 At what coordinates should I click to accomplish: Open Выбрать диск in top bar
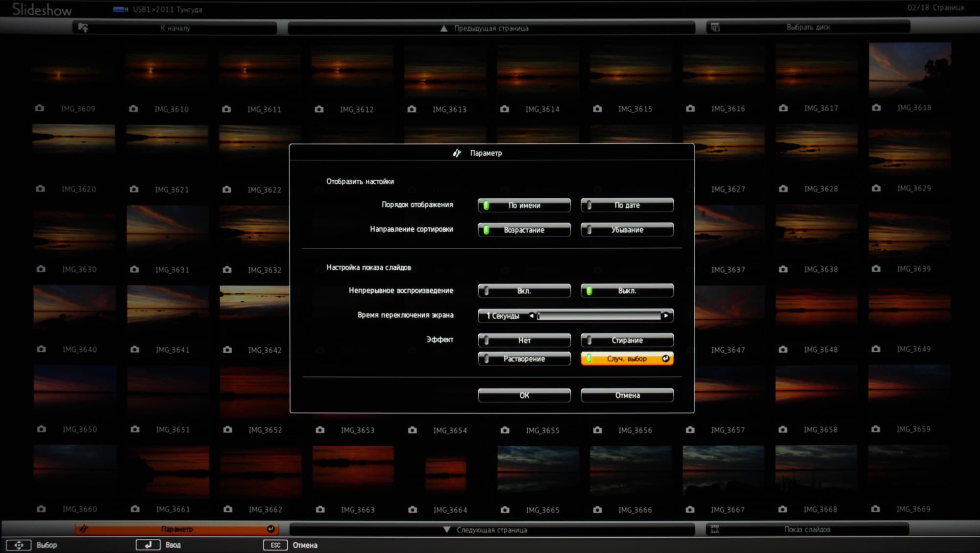pyautogui.click(x=808, y=27)
